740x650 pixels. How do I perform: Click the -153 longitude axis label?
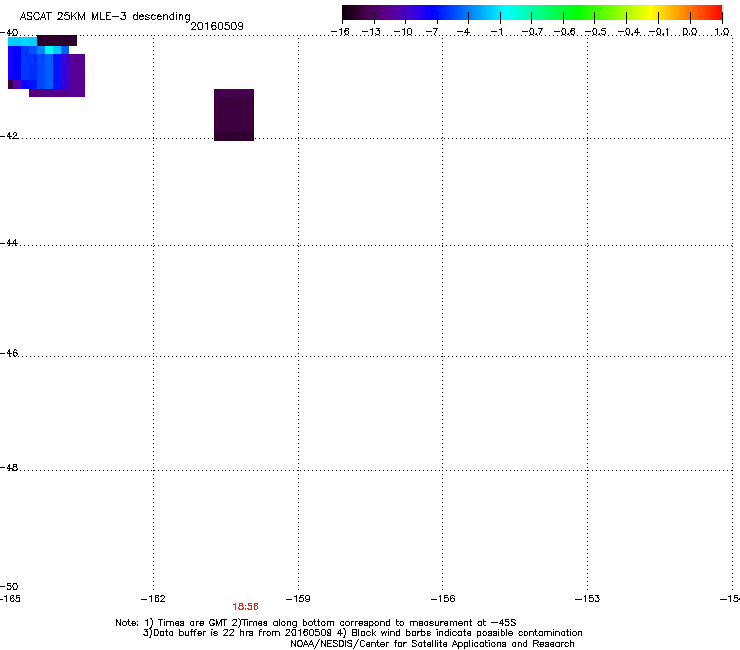[587, 599]
